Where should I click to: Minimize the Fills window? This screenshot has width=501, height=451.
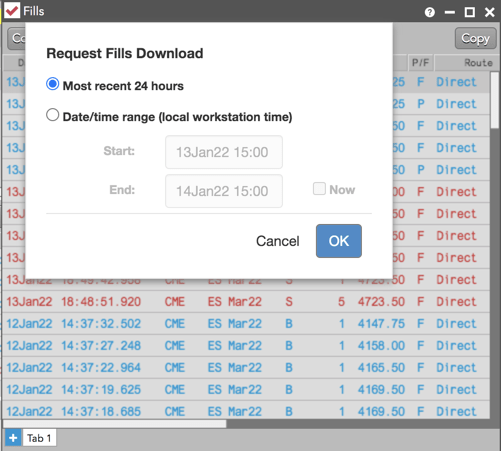pyautogui.click(x=450, y=12)
